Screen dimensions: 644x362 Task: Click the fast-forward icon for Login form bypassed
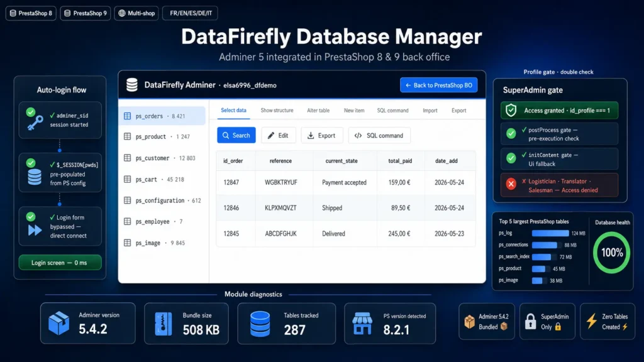(x=35, y=230)
